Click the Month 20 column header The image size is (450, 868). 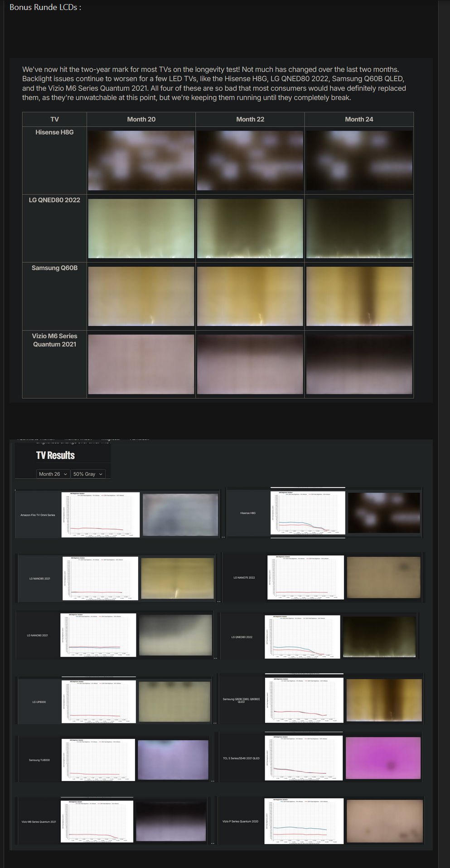[x=141, y=119]
